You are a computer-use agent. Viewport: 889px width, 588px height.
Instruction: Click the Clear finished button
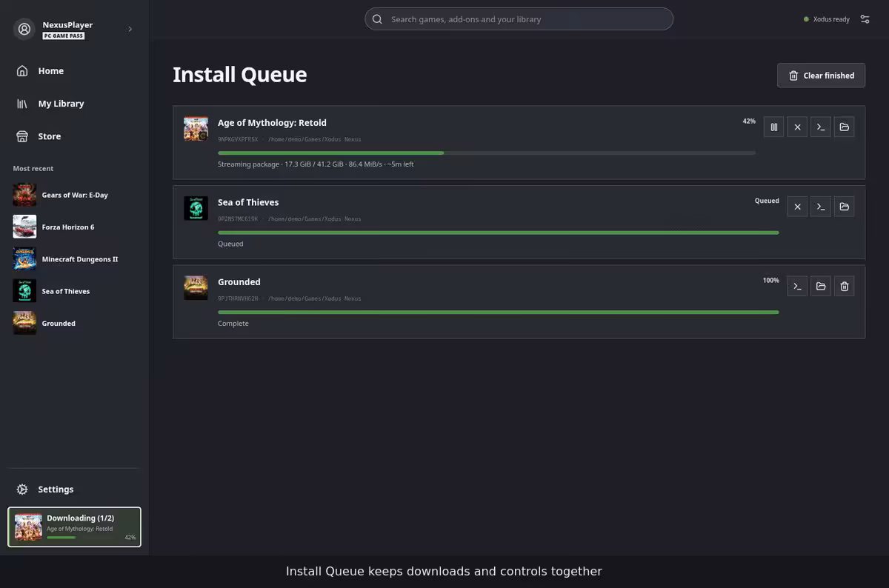tap(821, 76)
